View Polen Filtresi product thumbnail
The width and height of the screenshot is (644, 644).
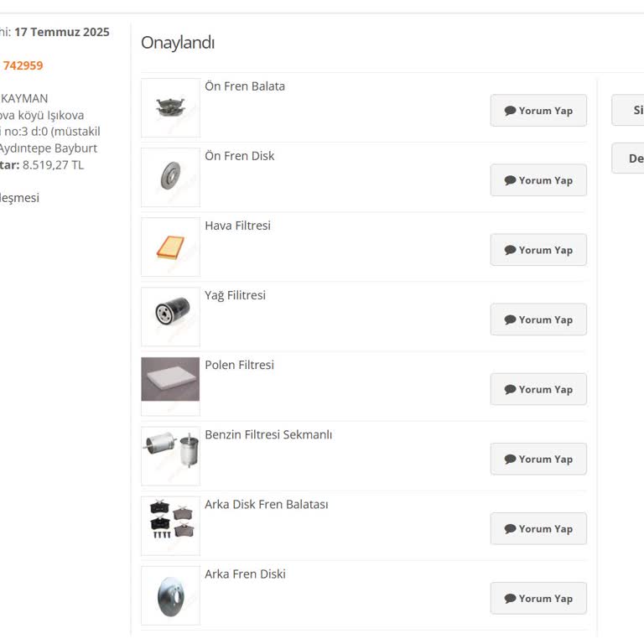coord(170,384)
